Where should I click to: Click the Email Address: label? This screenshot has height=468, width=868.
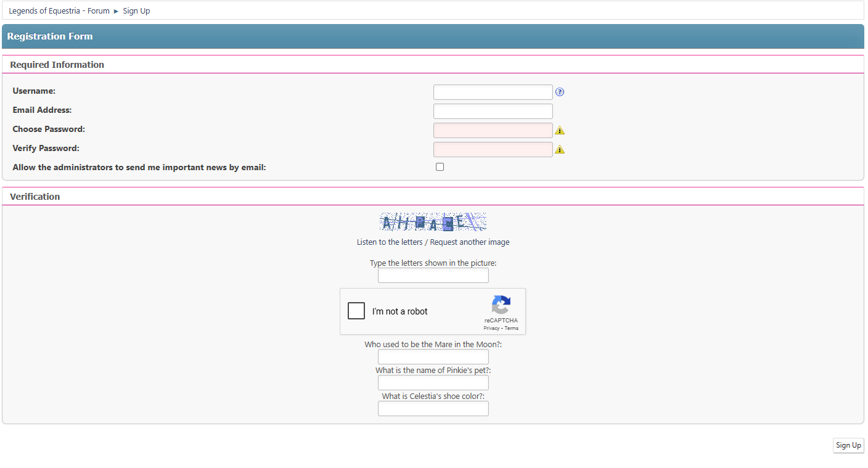point(42,110)
